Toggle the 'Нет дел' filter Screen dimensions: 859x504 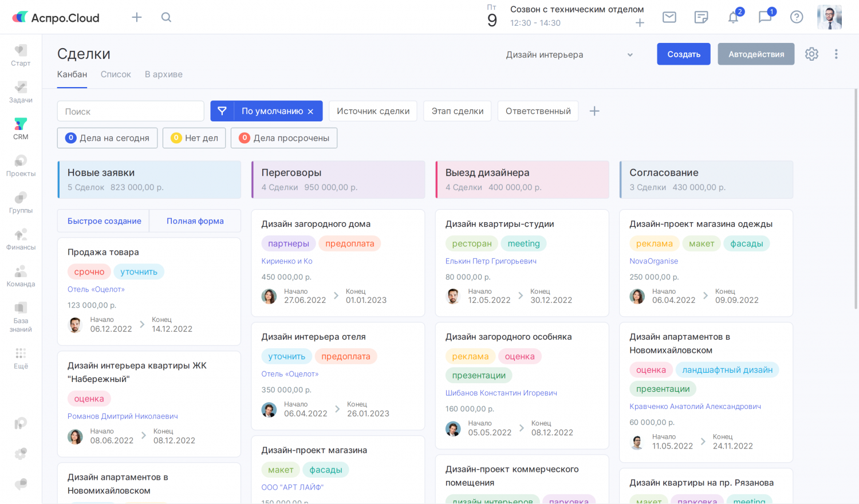coord(194,138)
